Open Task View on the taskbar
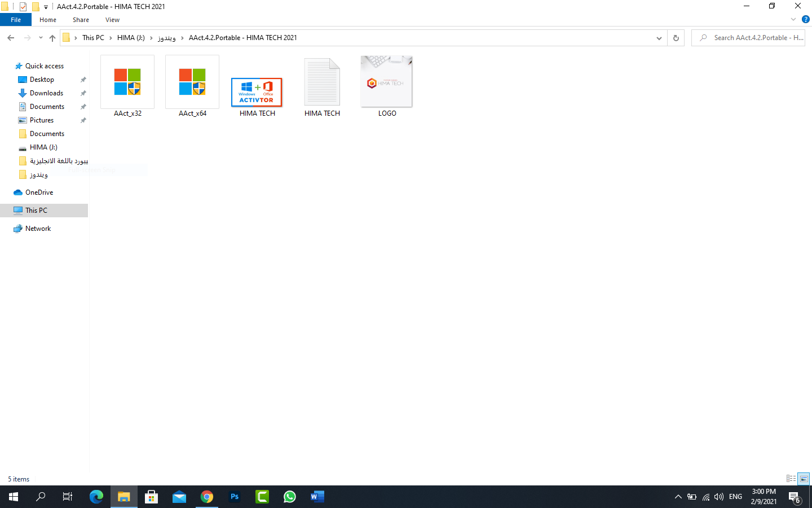 [x=68, y=497]
